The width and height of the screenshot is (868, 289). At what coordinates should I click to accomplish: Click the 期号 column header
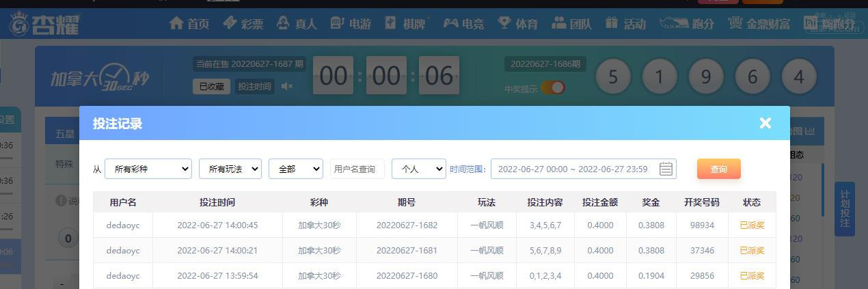[x=407, y=202]
